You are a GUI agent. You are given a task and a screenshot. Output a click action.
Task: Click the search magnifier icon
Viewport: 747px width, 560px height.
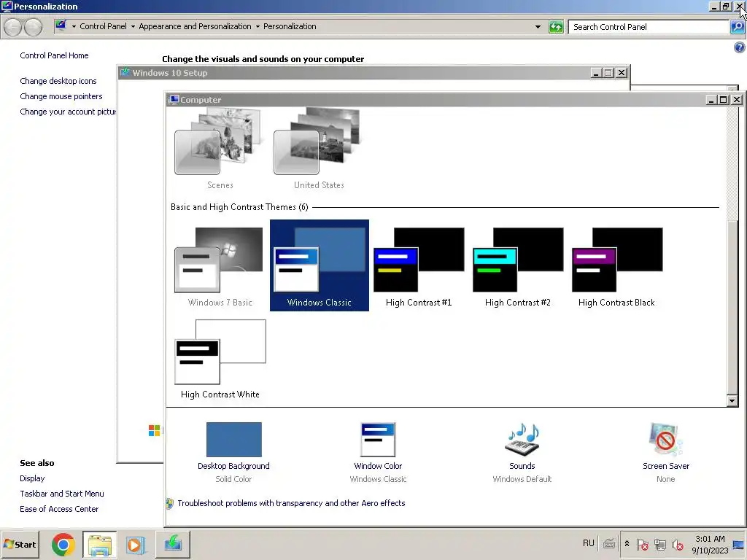point(738,27)
